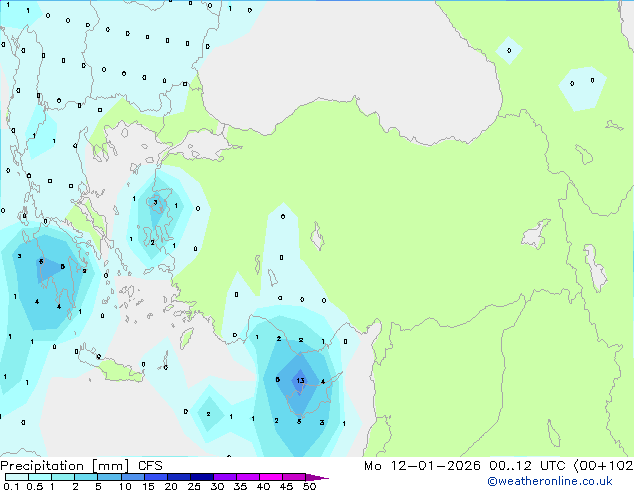The width and height of the screenshot is (634, 490).
Task: Click the '40' legend label
Action: pos(263,486)
